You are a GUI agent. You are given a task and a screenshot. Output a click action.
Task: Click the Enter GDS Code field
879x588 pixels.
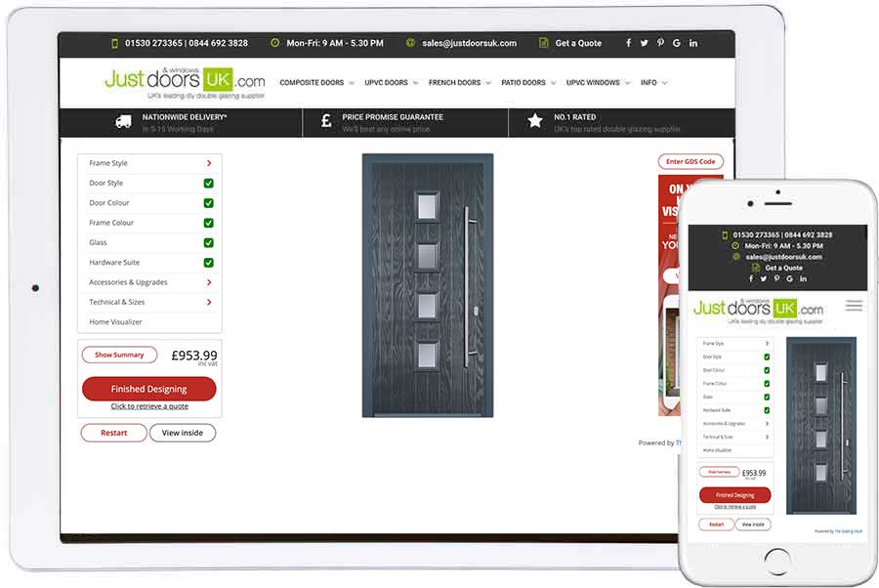[691, 161]
